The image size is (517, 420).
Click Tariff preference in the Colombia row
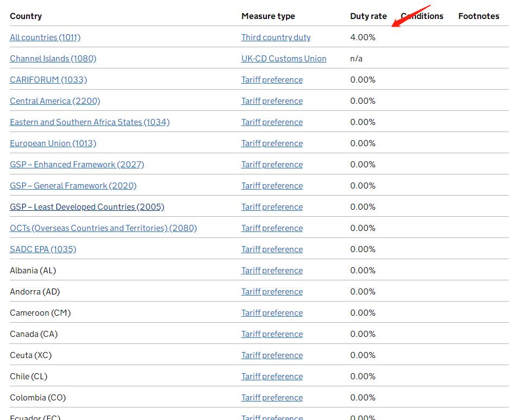pyautogui.click(x=272, y=398)
